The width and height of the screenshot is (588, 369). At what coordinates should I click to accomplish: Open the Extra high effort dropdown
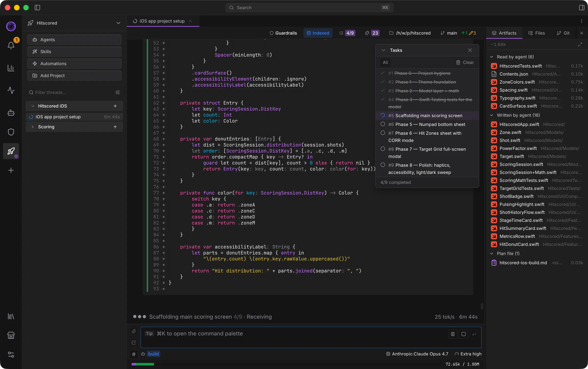[468, 354]
